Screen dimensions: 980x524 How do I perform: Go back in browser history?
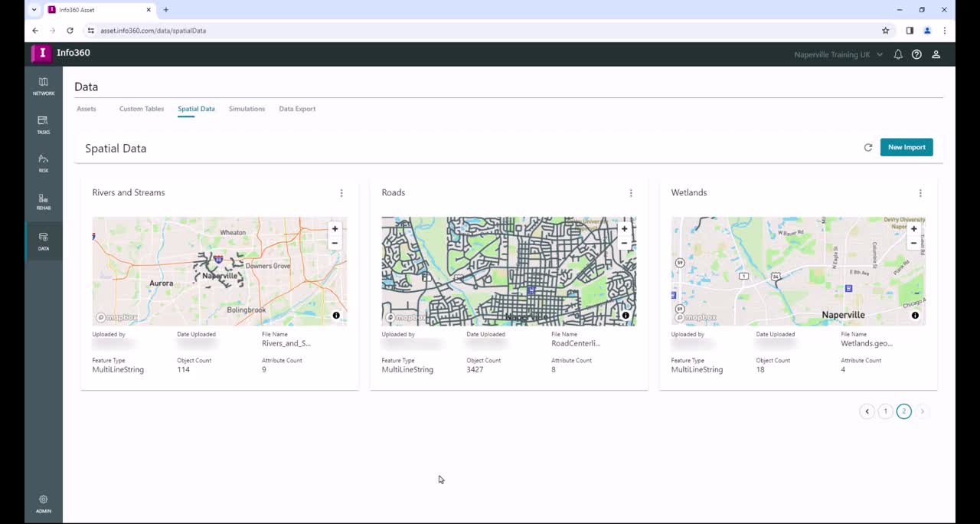tap(35, 31)
